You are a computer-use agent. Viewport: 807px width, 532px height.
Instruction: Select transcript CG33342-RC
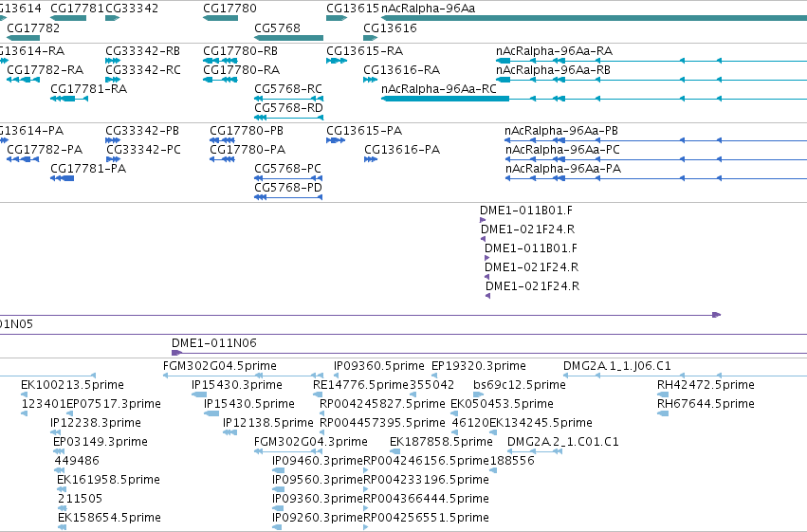[x=143, y=69]
